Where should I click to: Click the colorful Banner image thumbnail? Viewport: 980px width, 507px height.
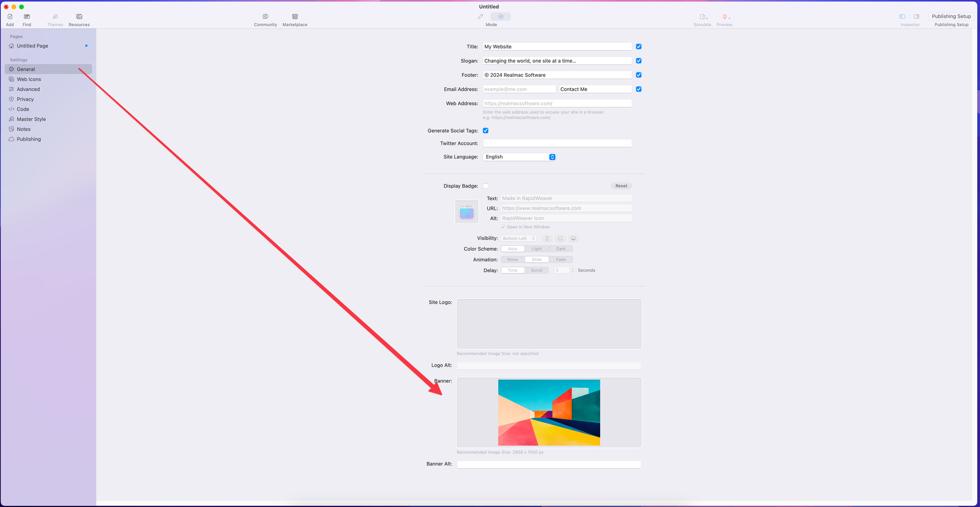pyautogui.click(x=549, y=413)
